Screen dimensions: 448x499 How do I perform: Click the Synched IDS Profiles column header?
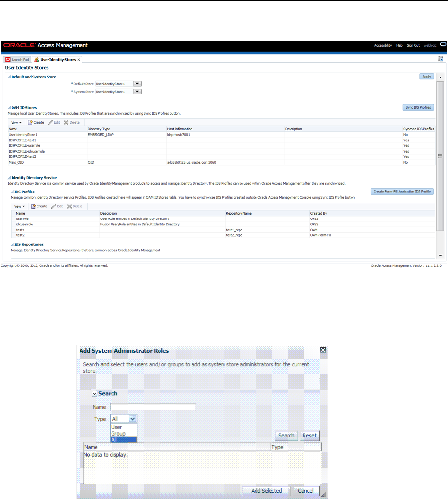(x=419, y=129)
